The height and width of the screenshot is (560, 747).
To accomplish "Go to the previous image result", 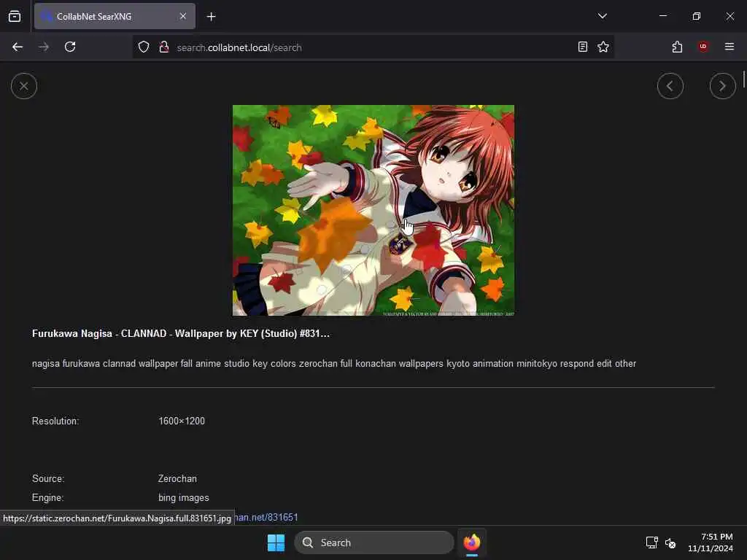I will coord(670,86).
